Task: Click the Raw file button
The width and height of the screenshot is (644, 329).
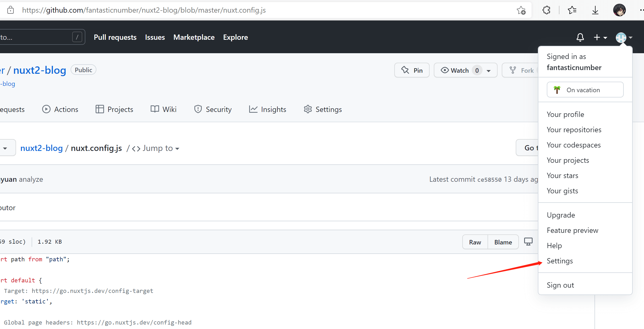Action: point(475,242)
